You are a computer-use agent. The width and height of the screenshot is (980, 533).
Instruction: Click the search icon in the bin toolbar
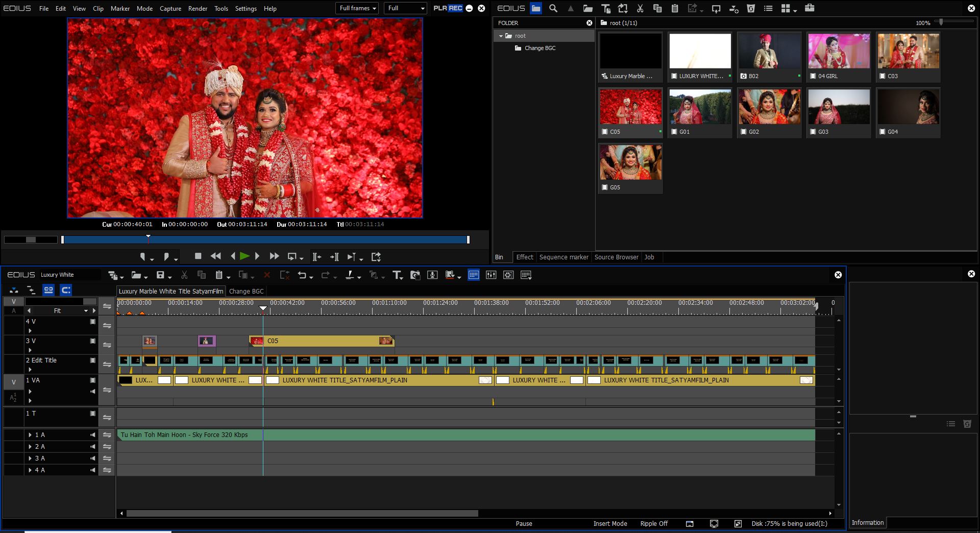click(553, 8)
